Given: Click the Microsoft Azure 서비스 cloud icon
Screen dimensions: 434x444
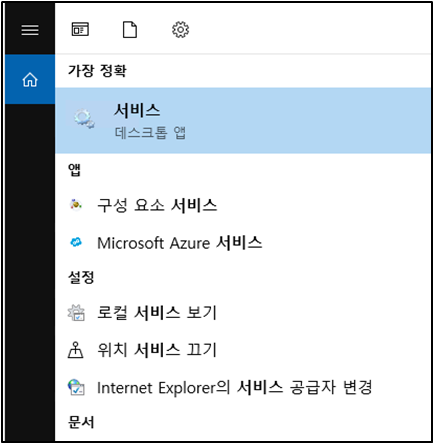Looking at the screenshot, I should pyautogui.click(x=76, y=242).
